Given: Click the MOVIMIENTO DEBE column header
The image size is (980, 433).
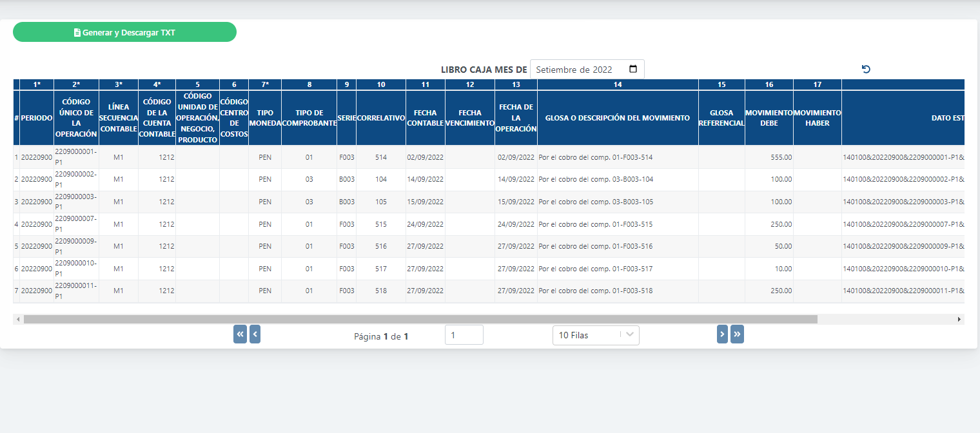Looking at the screenshot, I should (769, 118).
